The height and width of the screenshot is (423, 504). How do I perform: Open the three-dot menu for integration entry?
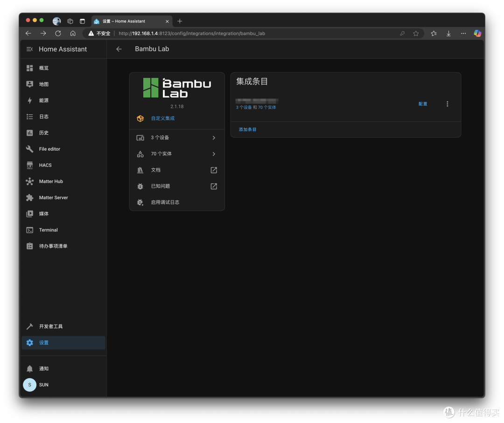(447, 104)
